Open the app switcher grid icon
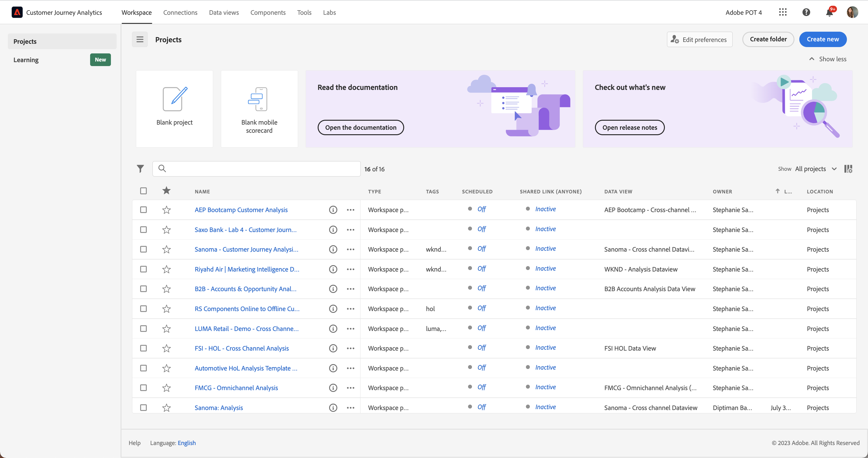Viewport: 868px width, 458px height. (783, 12)
